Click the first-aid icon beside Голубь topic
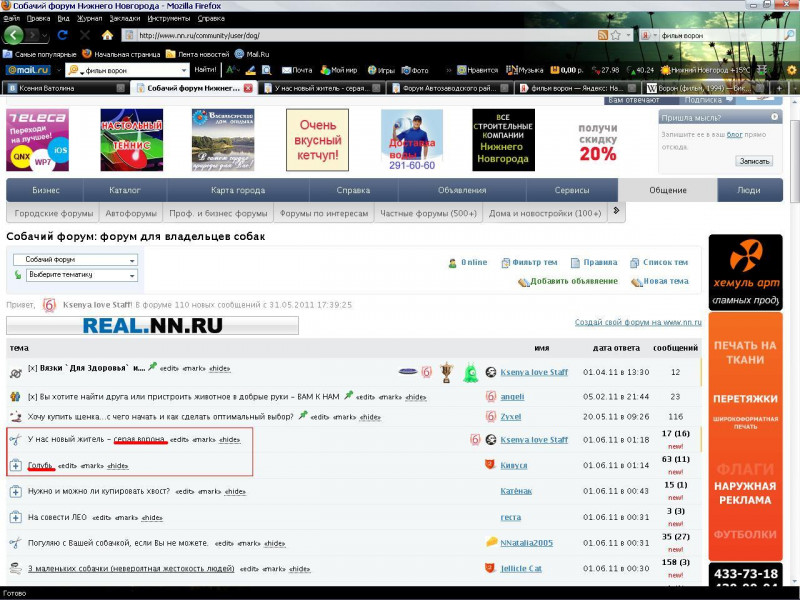Viewport: 800px width, 600px height. point(16,465)
